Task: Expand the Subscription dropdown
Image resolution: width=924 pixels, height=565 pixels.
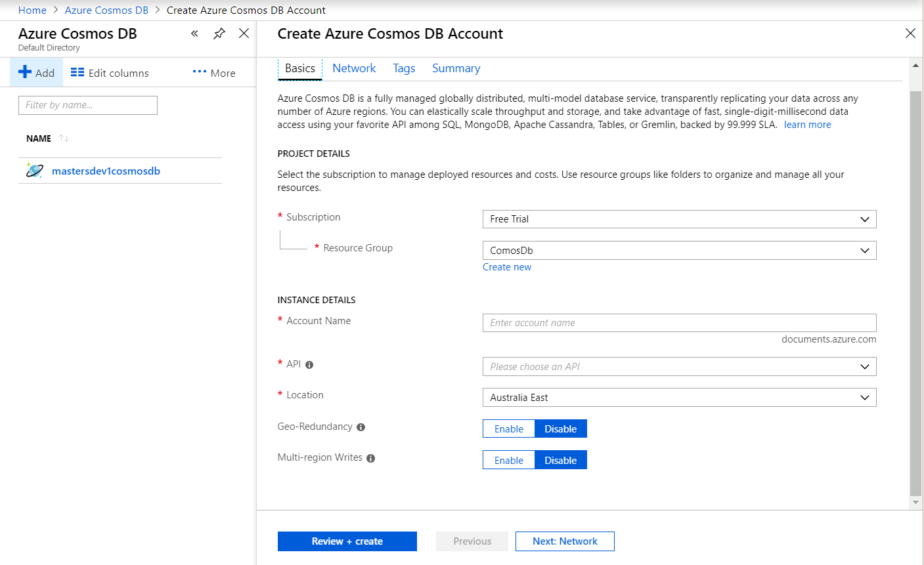Action: click(x=679, y=219)
